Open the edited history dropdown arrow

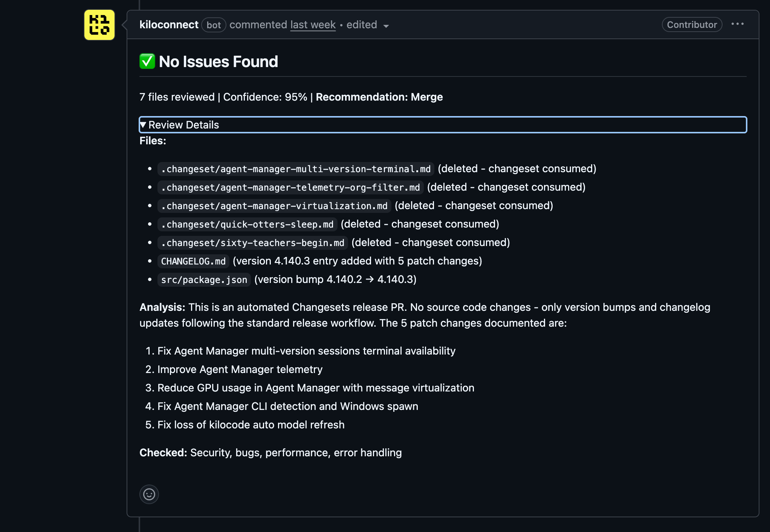pyautogui.click(x=386, y=26)
